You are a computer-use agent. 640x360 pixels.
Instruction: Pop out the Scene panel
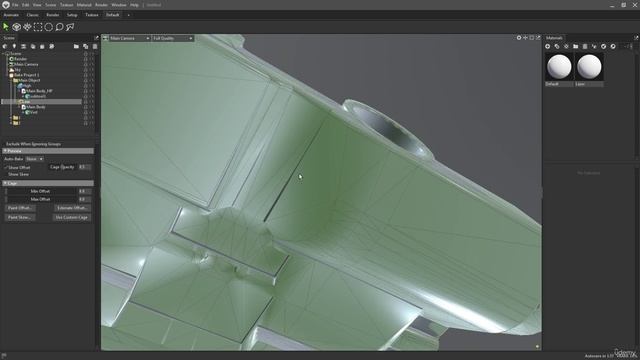(x=96, y=38)
